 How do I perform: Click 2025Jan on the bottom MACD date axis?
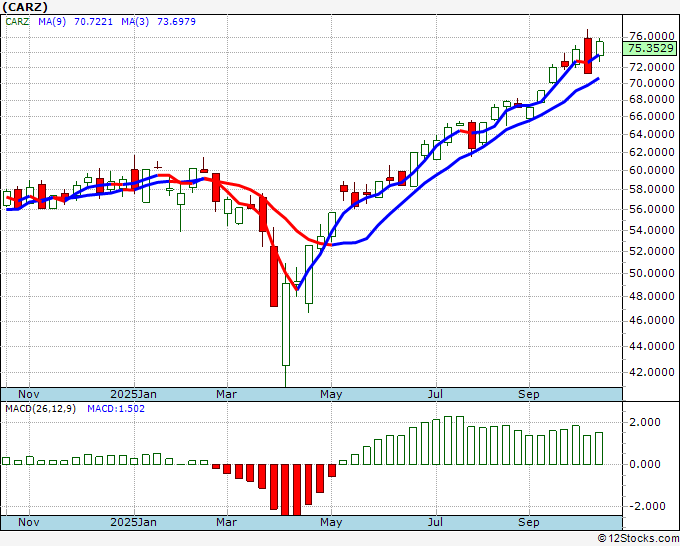pos(134,522)
